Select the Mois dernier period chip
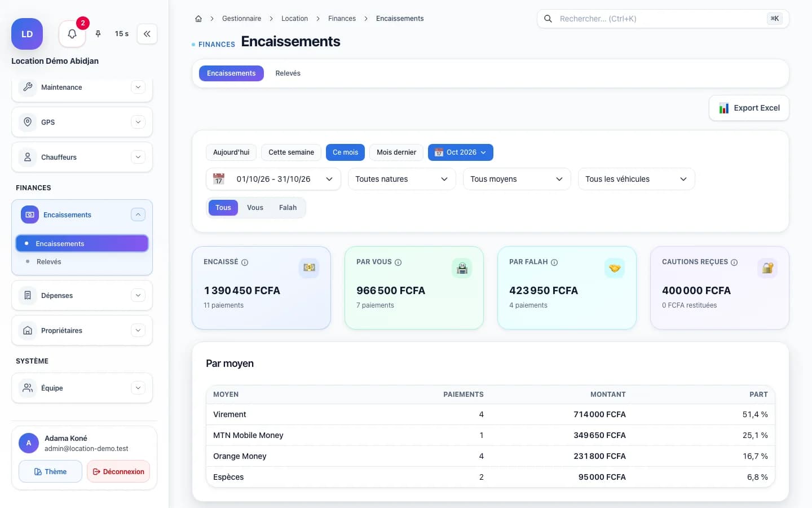This screenshot has width=812, height=508. (396, 152)
